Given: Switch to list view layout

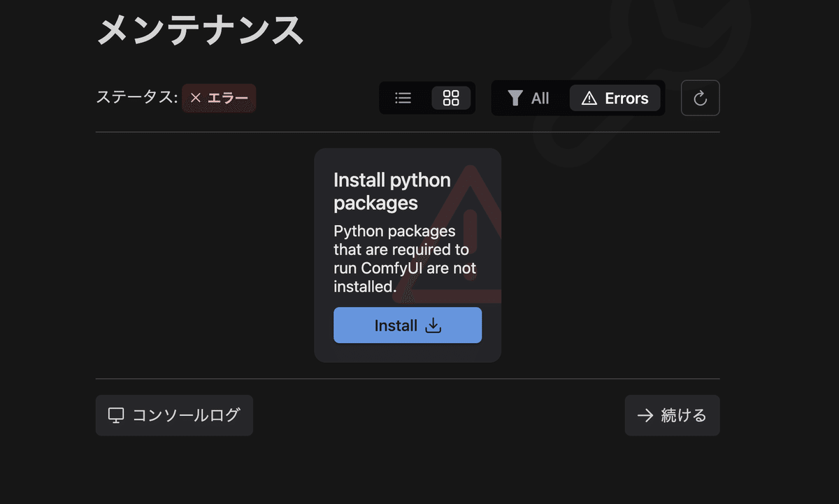Looking at the screenshot, I should pyautogui.click(x=403, y=98).
